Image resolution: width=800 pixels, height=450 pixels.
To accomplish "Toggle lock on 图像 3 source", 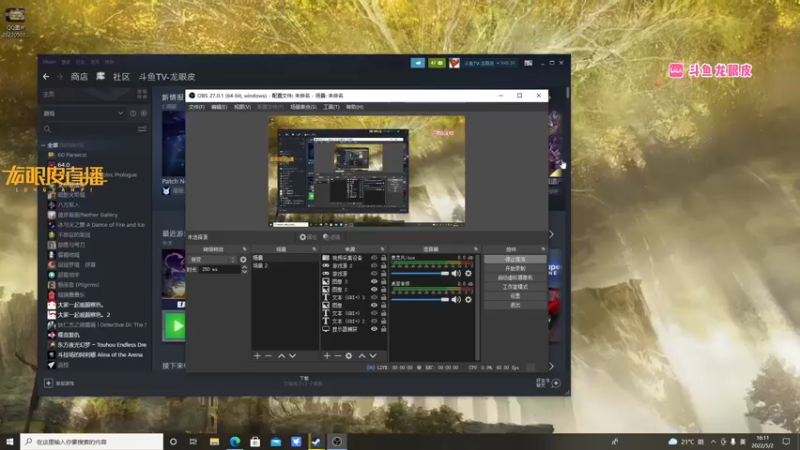I will 384,282.
